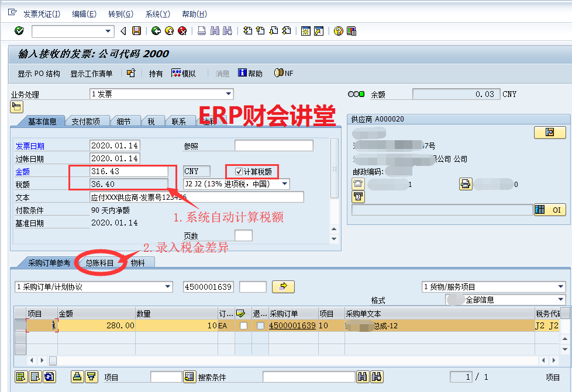The height and width of the screenshot is (392, 572).
Task: Click the OI open items button
Action: click(550, 210)
